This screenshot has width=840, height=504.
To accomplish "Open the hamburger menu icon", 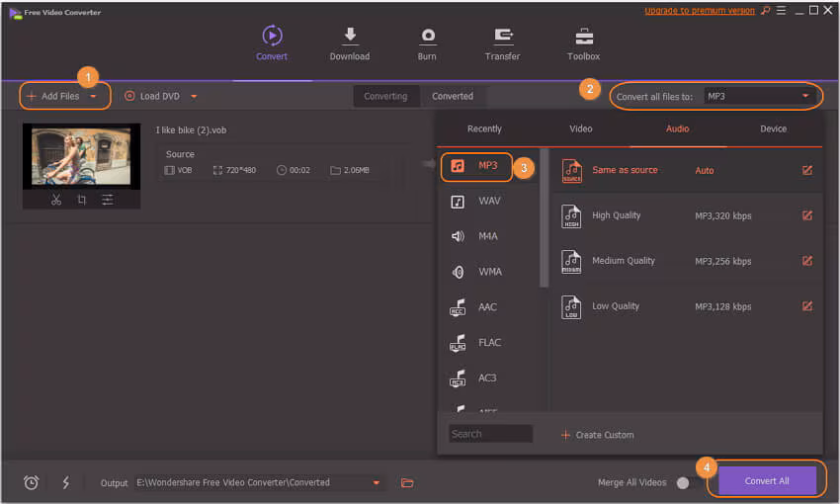I will [781, 10].
